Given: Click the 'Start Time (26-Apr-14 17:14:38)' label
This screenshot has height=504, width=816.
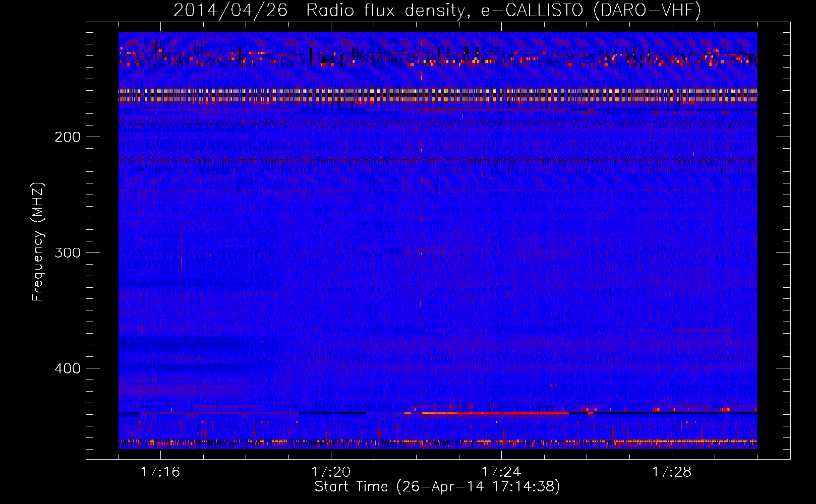Looking at the screenshot, I should 437,487.
